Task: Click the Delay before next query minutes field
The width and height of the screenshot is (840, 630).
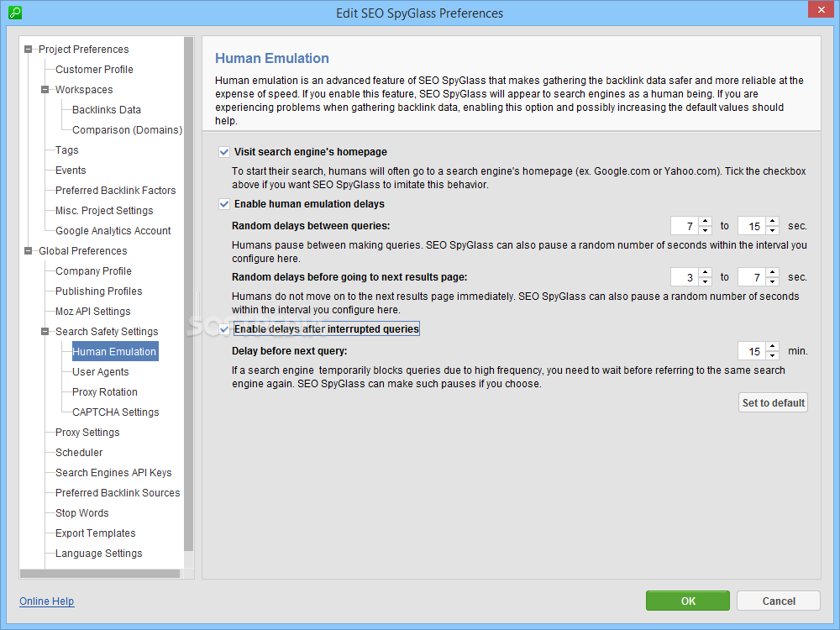Action: tap(752, 351)
